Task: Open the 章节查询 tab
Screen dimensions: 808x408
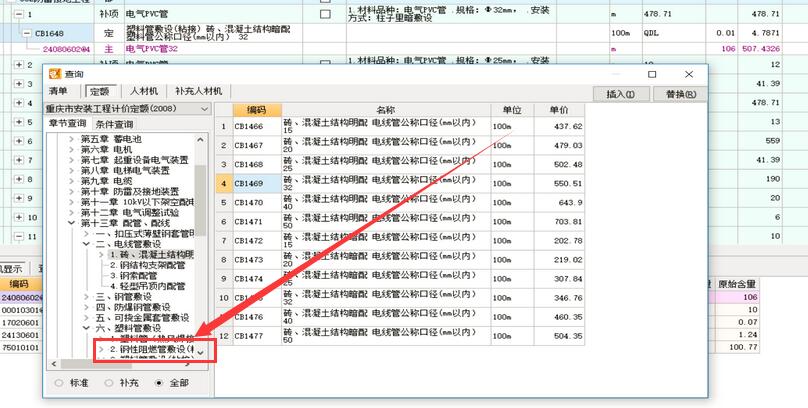Action: click(x=68, y=124)
